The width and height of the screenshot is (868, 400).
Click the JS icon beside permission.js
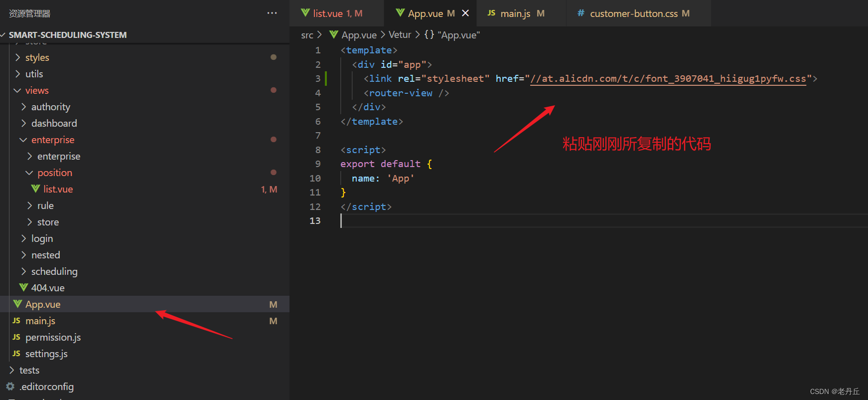[16, 337]
